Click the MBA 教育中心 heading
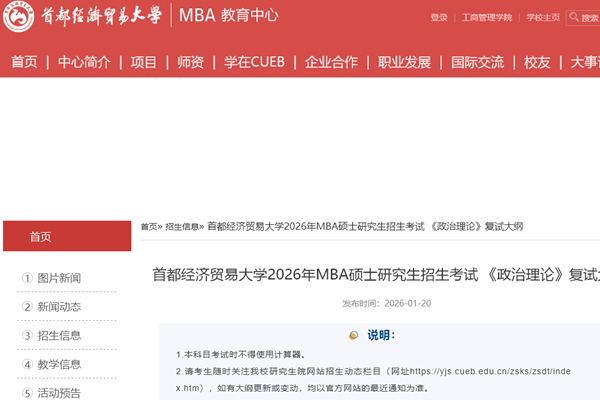The height and width of the screenshot is (400, 600). pos(228,16)
